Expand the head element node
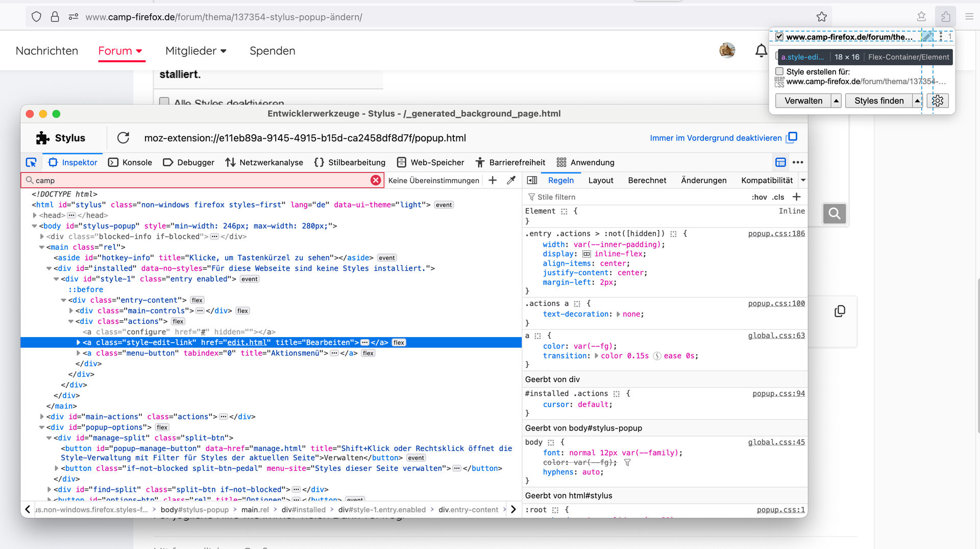This screenshot has height=549, width=980. coord(35,216)
